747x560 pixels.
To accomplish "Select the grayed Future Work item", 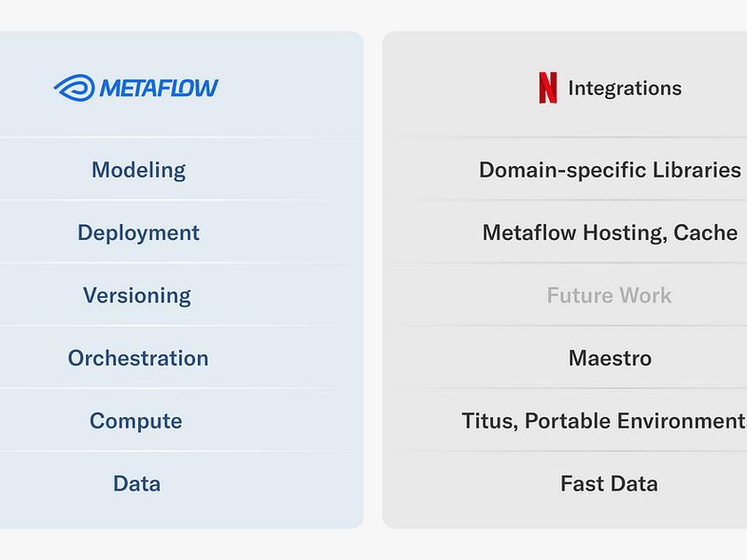I will coord(610,295).
